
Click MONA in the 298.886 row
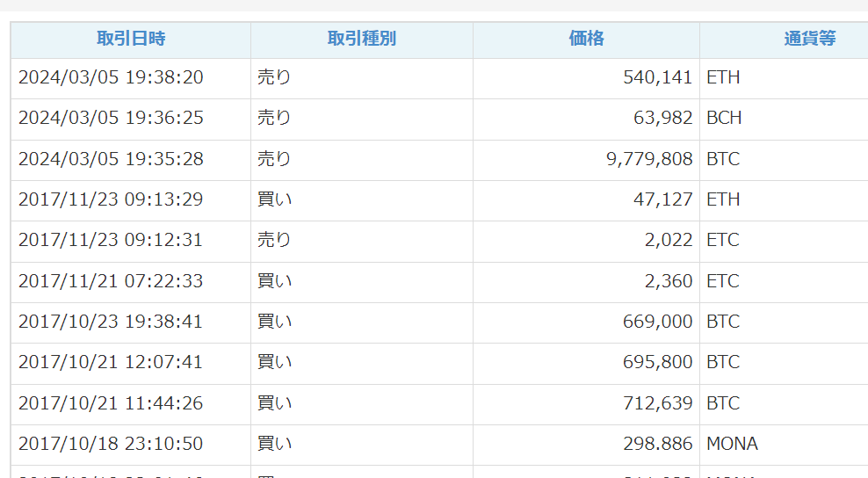732,444
